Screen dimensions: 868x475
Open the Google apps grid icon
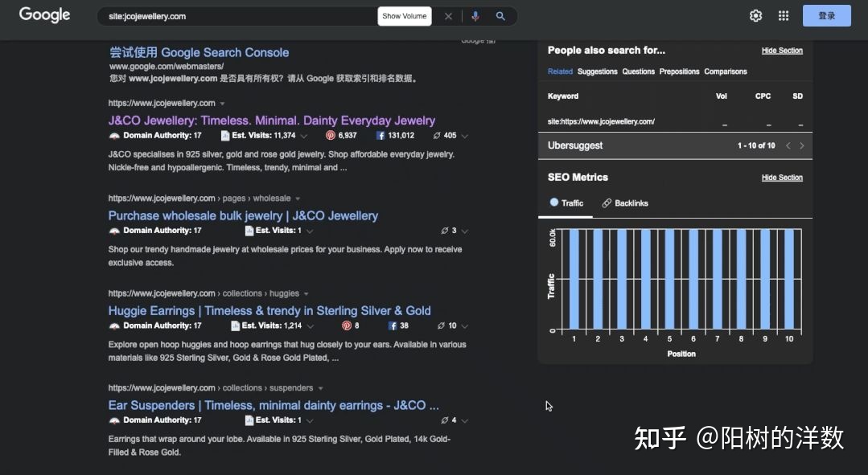click(x=784, y=15)
